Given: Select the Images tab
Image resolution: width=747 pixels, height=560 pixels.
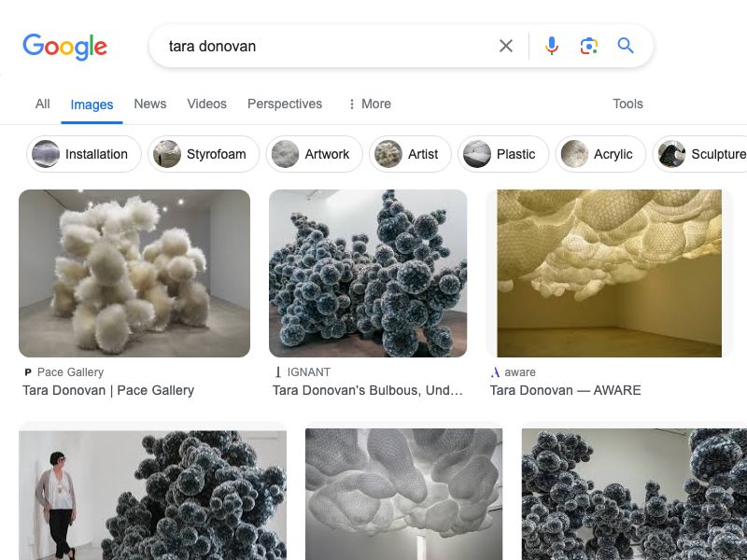Looking at the screenshot, I should [92, 105].
